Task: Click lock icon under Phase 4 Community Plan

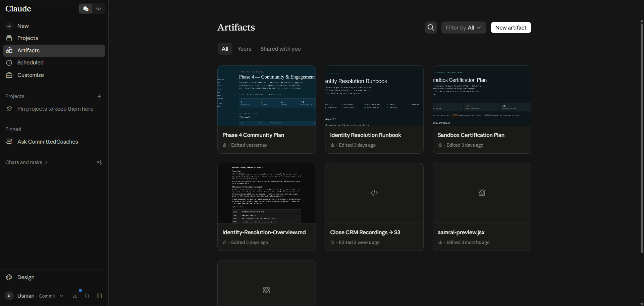Action: coord(225,145)
